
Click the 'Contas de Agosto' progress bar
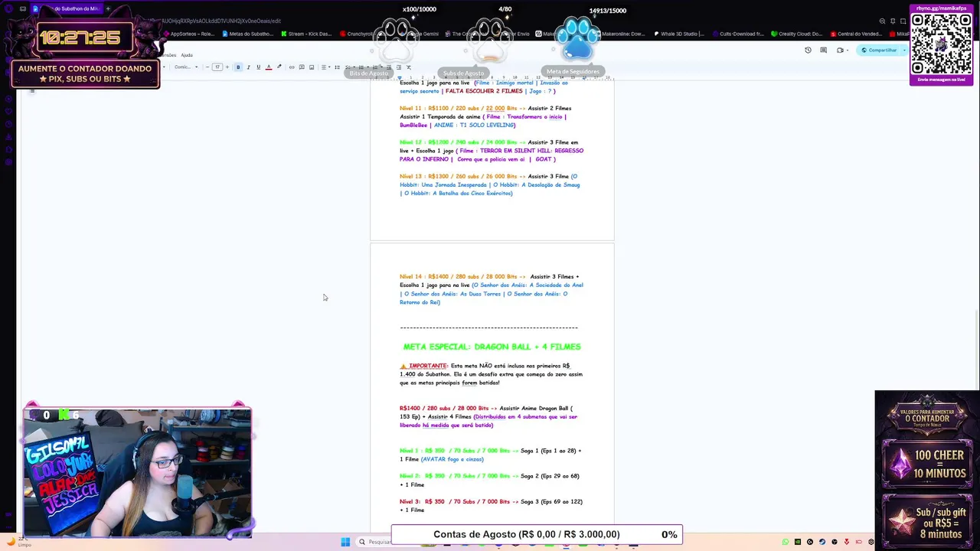(537, 534)
